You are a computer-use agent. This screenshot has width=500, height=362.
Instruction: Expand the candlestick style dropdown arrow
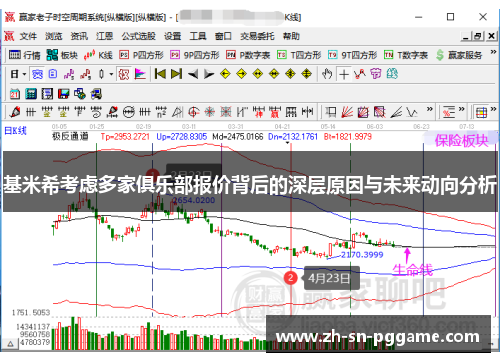tap(111, 74)
